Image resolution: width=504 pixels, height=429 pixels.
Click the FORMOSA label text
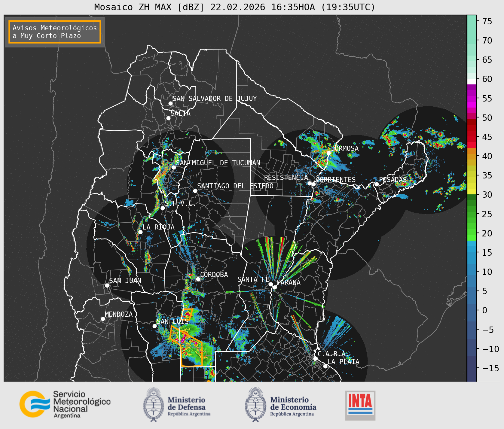(345, 148)
